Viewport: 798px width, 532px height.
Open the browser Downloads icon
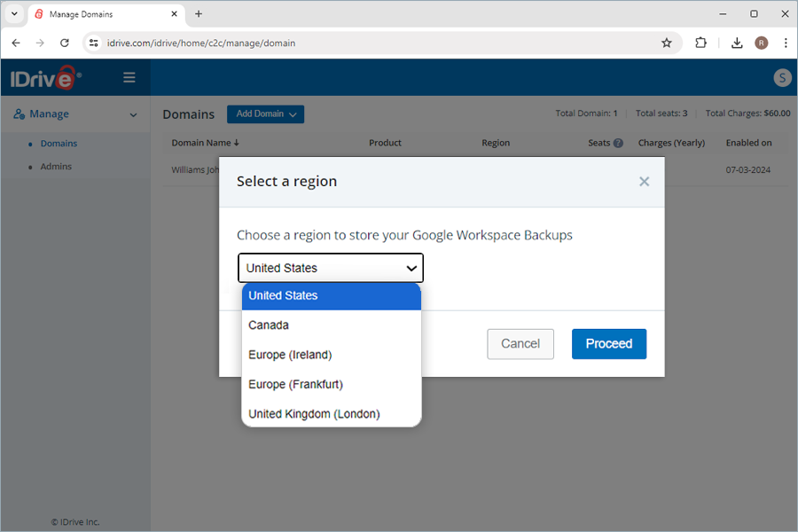click(x=736, y=43)
